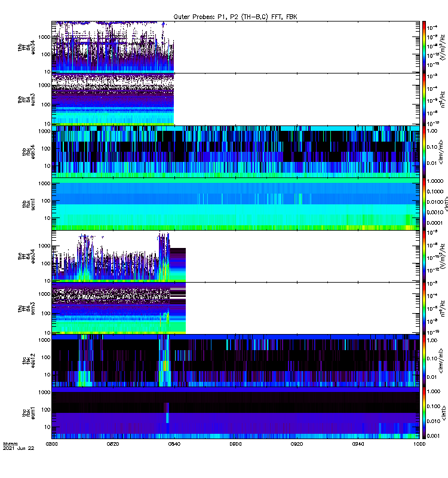Click the '1.000' color scale value of thc fbk scm1

(x=434, y=391)
